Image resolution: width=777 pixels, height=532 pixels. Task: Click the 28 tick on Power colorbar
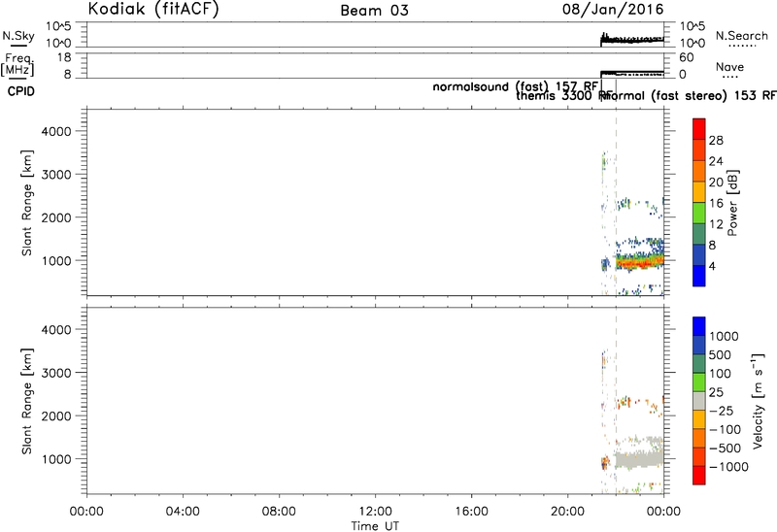click(x=716, y=140)
